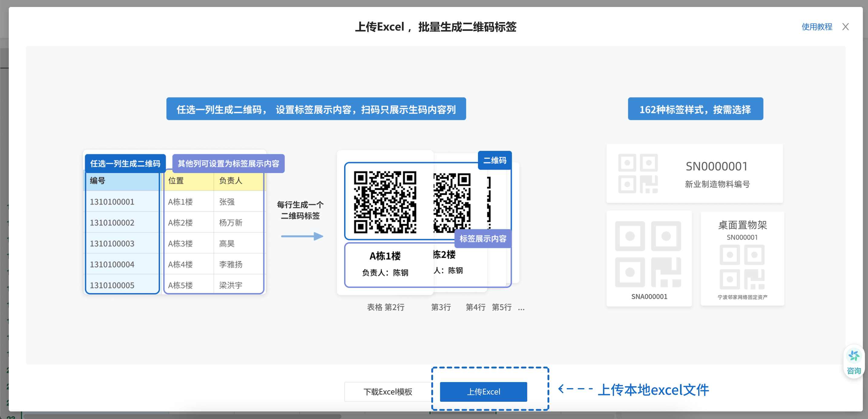868x419 pixels.
Task: Click the 上传Excel button
Action: 483,391
